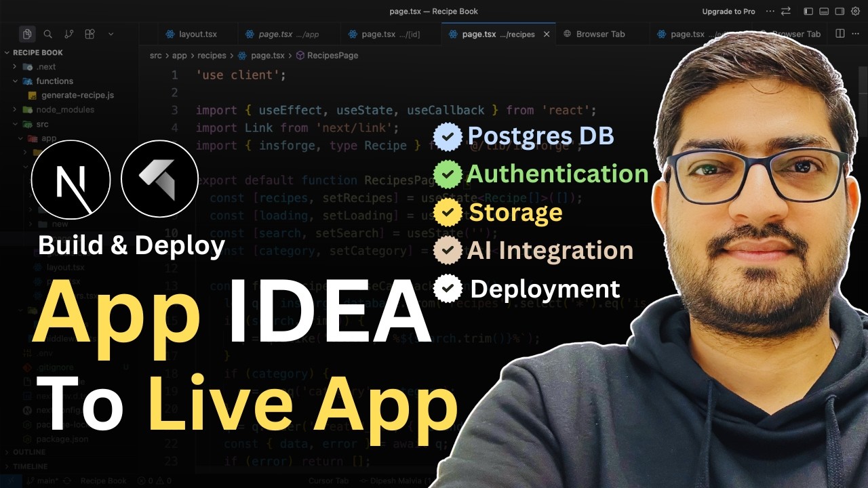Image resolution: width=868 pixels, height=488 pixels.
Task: Click the sync changes icon in status bar
Action: coord(67,481)
